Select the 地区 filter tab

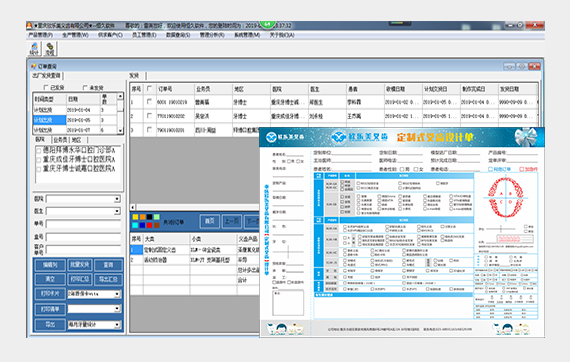click(76, 140)
